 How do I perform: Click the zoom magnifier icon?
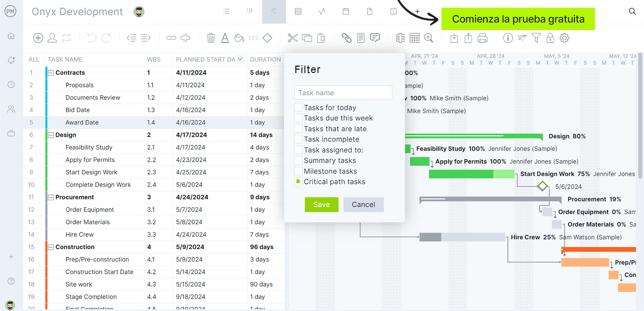click(429, 38)
